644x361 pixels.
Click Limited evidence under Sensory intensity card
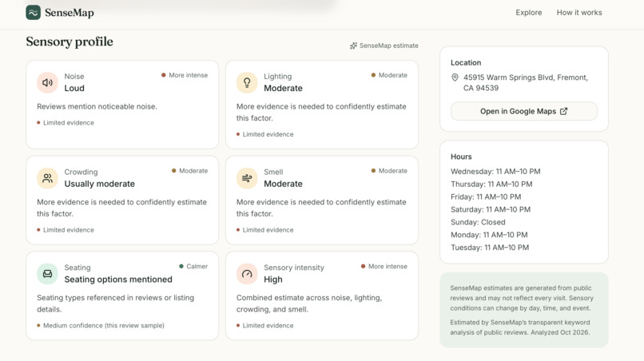(x=265, y=326)
